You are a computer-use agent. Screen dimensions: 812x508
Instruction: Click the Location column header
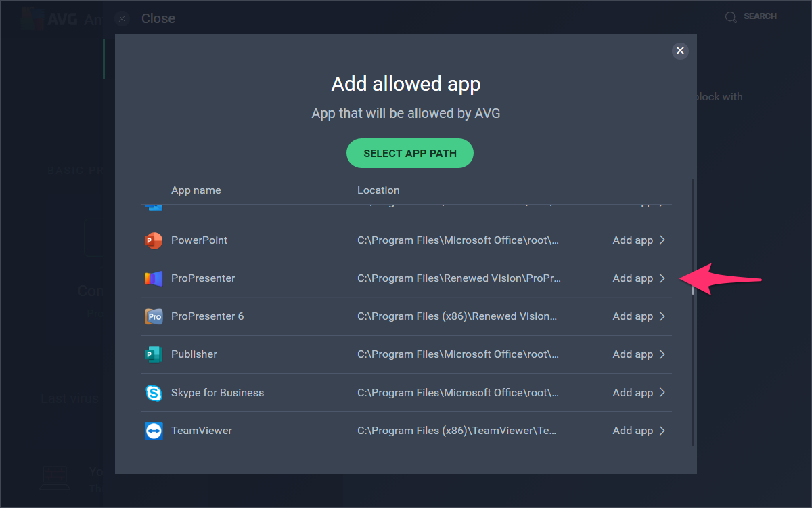coord(378,190)
